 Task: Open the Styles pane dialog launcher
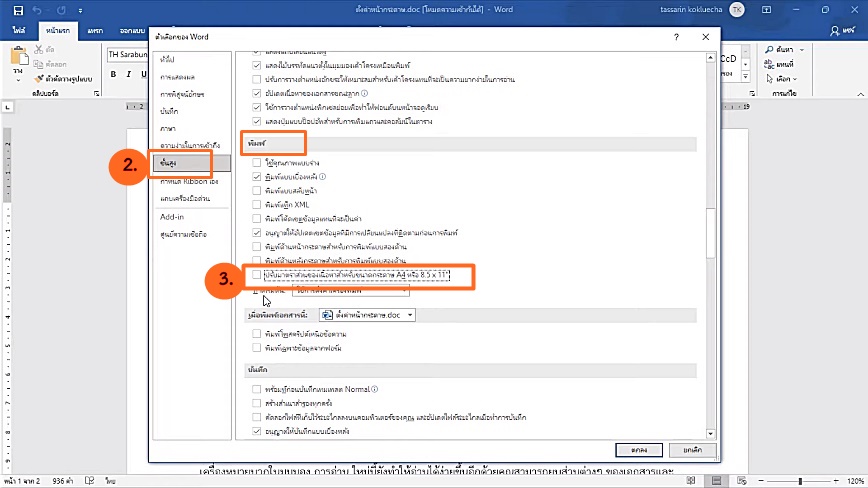(752, 94)
